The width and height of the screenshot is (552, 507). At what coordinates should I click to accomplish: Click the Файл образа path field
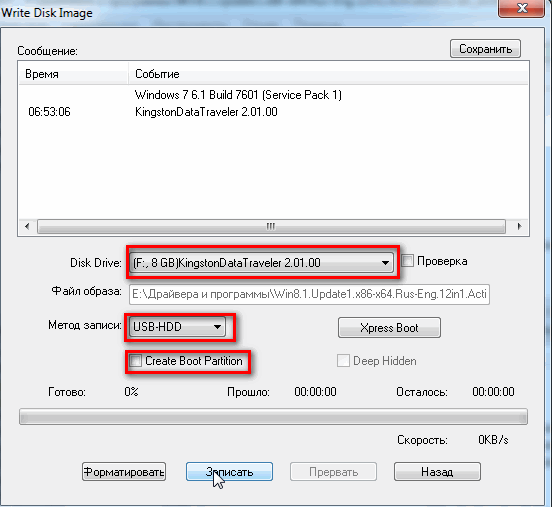coord(309,294)
